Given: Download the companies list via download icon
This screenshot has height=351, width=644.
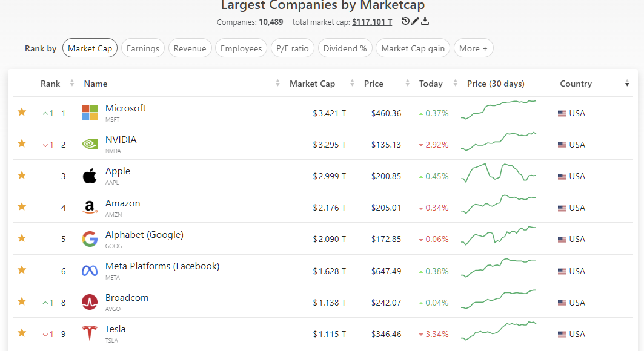Looking at the screenshot, I should click(425, 21).
